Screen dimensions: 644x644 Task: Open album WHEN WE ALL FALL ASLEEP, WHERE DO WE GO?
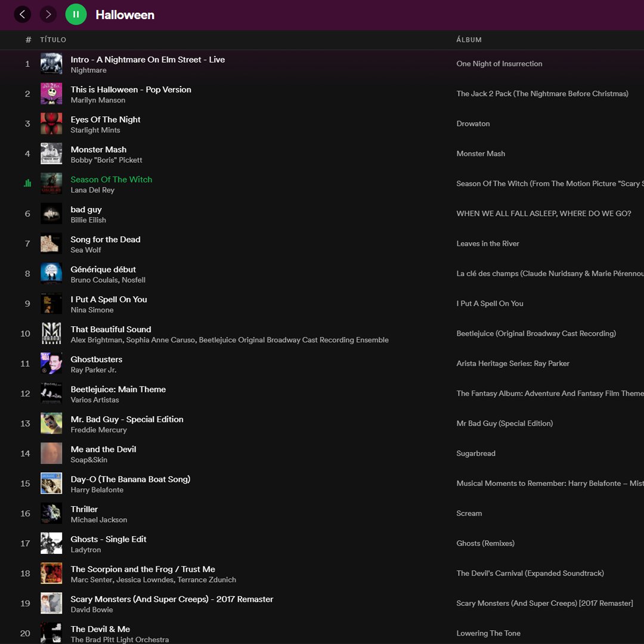544,213
